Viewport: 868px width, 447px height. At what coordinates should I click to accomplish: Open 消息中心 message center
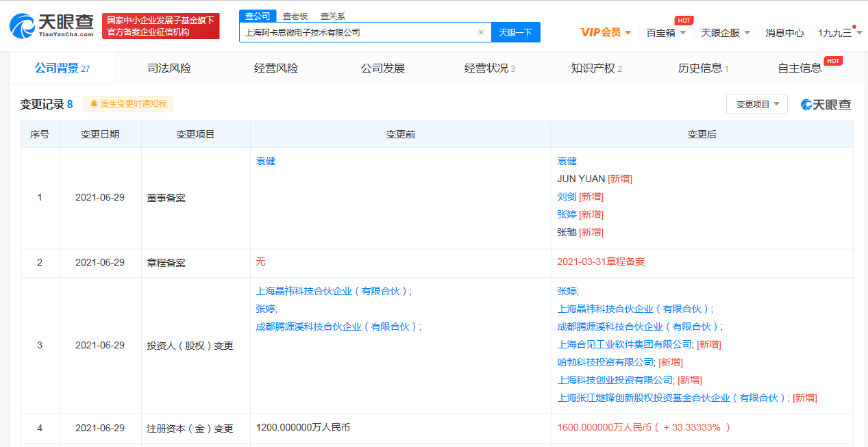[784, 32]
